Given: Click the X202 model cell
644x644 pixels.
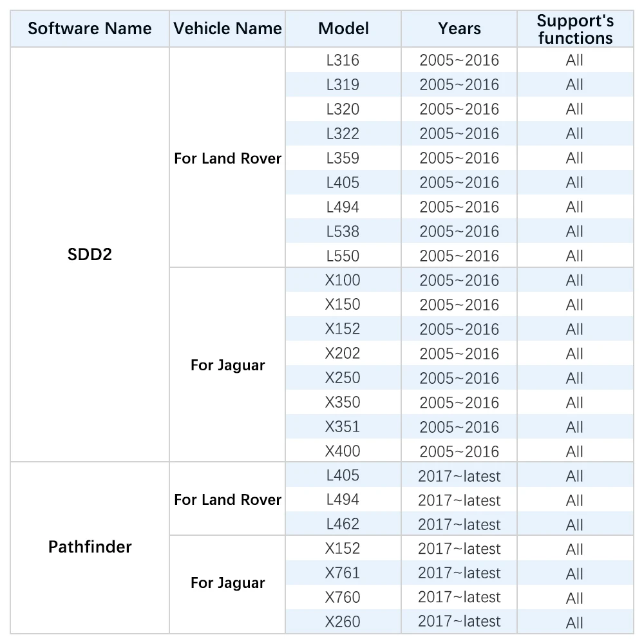Looking at the screenshot, I should [x=343, y=353].
